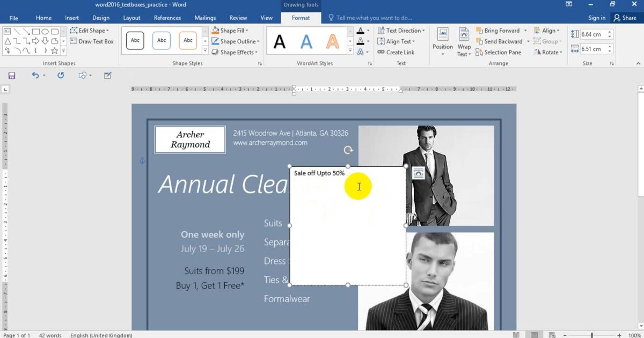
Task: Expand the Text Direction options
Action: (401, 30)
